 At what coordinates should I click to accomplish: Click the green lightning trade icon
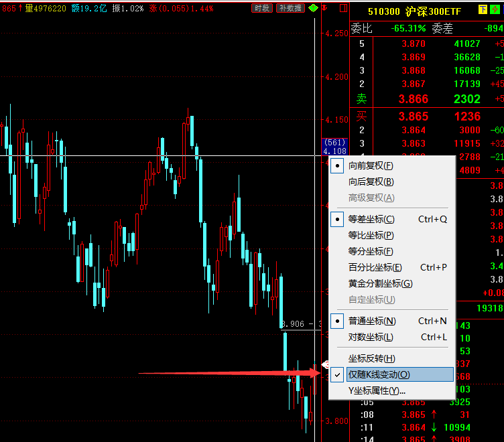tap(495, 10)
